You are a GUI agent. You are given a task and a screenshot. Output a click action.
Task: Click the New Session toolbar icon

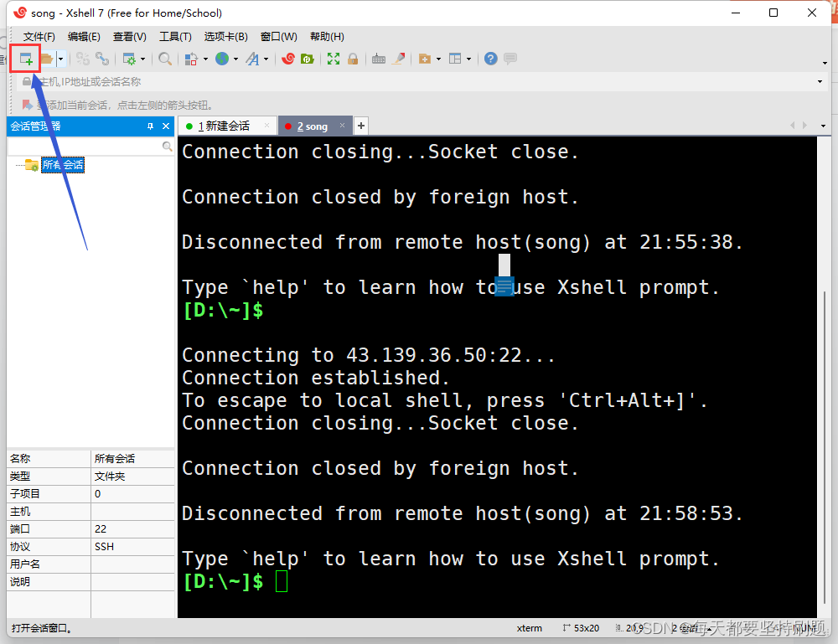(x=26, y=59)
